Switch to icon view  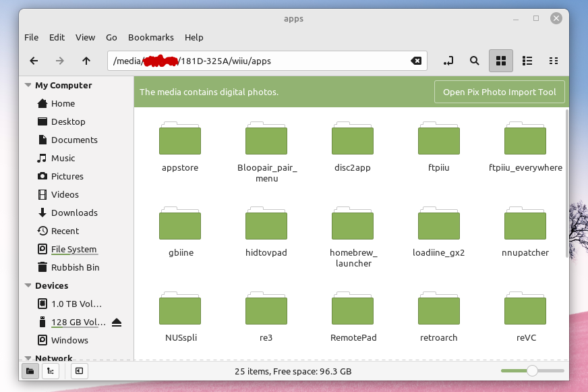coord(500,61)
